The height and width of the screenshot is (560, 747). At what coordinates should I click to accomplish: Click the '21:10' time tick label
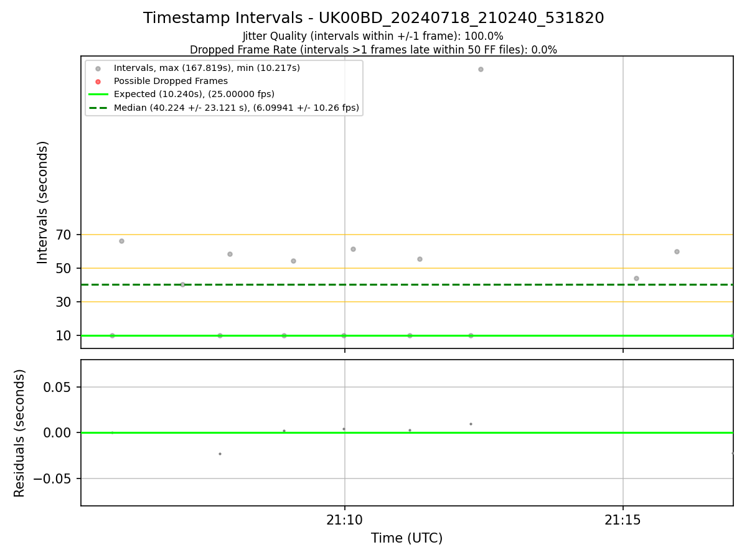[x=345, y=521]
